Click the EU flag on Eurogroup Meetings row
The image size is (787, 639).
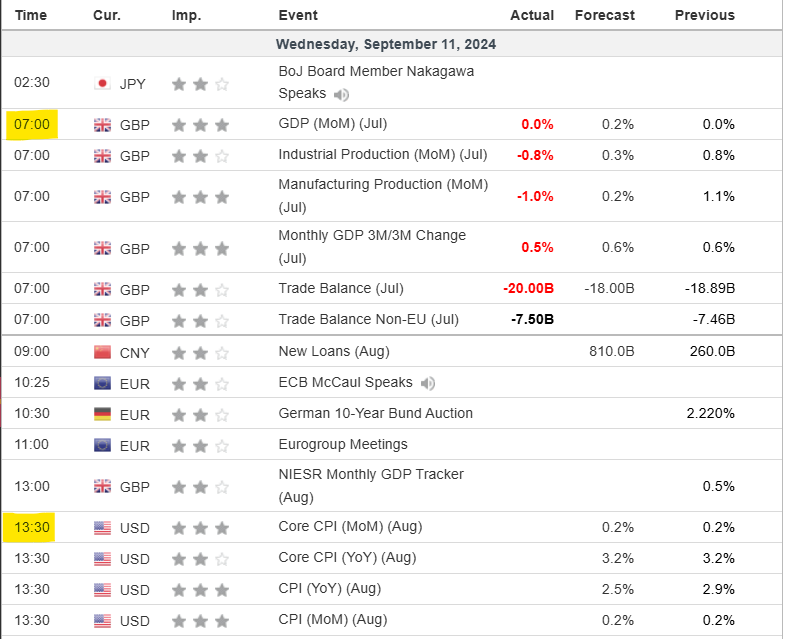pos(102,445)
